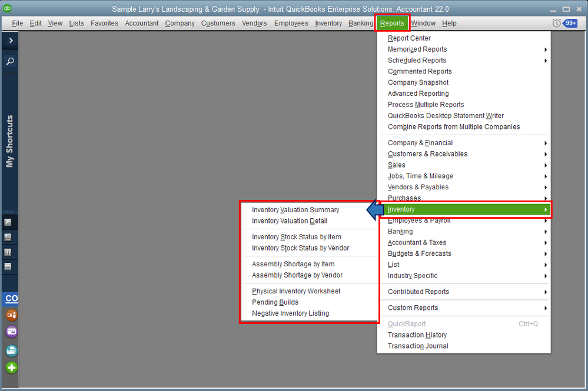
Task: Select Transaction Journal
Action: pyautogui.click(x=464, y=346)
